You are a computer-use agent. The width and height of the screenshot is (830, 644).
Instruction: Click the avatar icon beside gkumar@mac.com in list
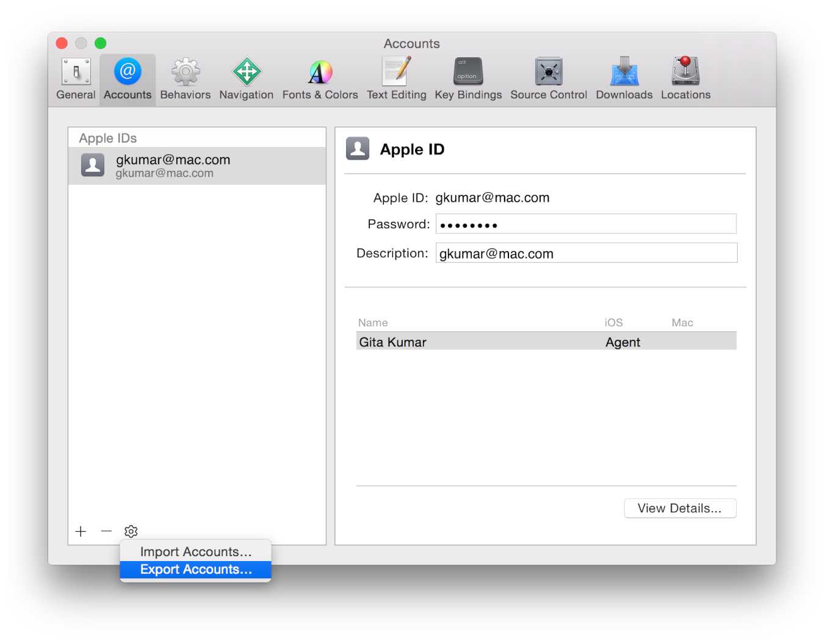tap(93, 165)
